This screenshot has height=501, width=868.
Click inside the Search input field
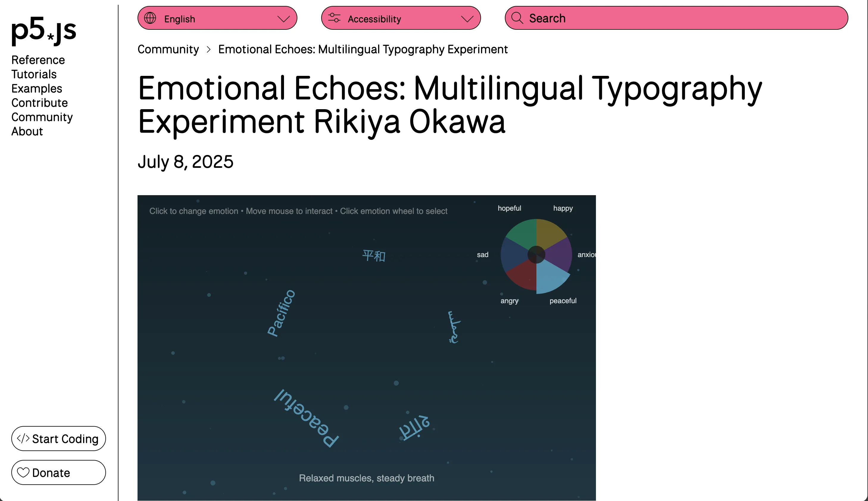[x=654, y=18]
